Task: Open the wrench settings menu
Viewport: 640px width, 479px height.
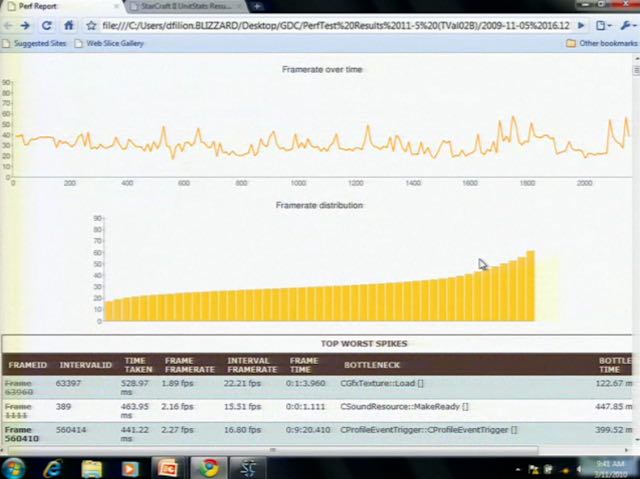Action: [627, 25]
